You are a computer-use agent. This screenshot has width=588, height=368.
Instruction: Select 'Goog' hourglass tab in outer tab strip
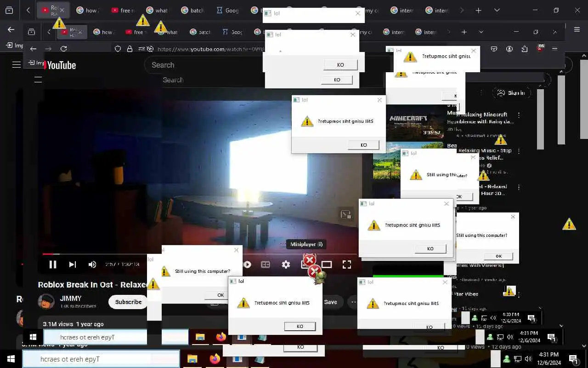pyautogui.click(x=228, y=10)
